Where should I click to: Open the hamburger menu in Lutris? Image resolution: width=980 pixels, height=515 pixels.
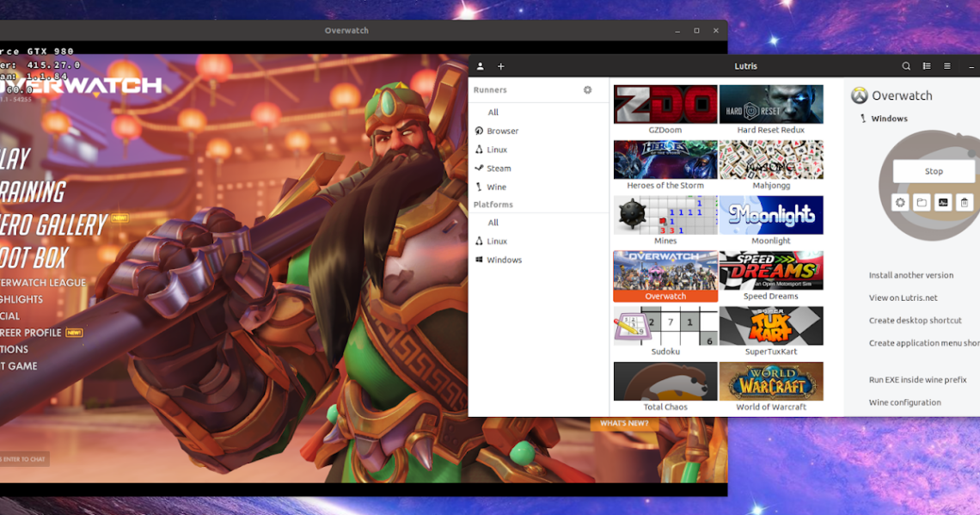click(946, 65)
